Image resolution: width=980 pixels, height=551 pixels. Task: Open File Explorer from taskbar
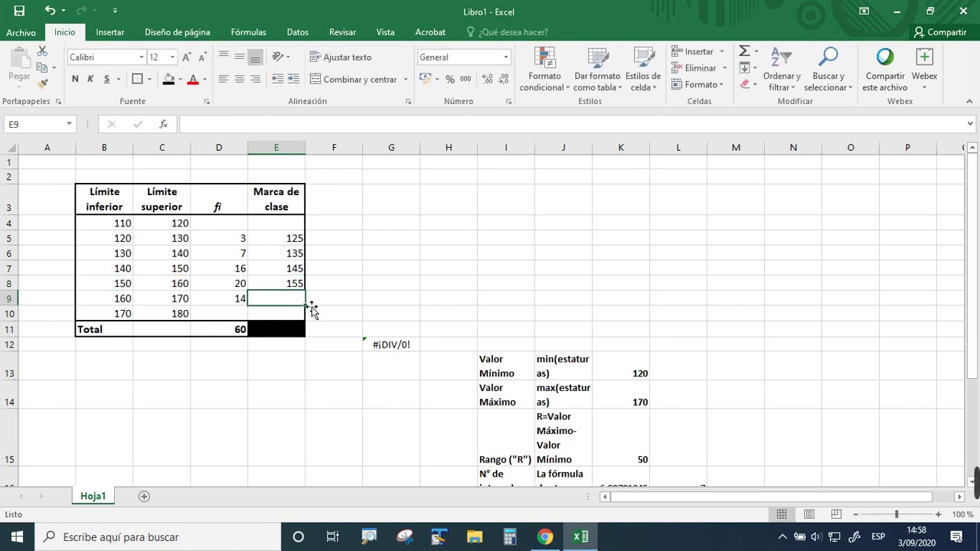pyautogui.click(x=475, y=536)
